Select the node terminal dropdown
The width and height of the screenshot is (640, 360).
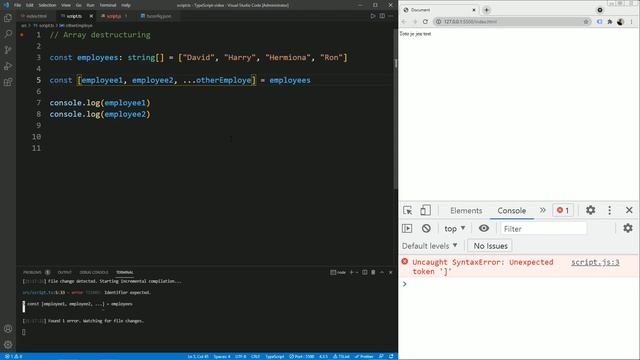tap(338, 272)
